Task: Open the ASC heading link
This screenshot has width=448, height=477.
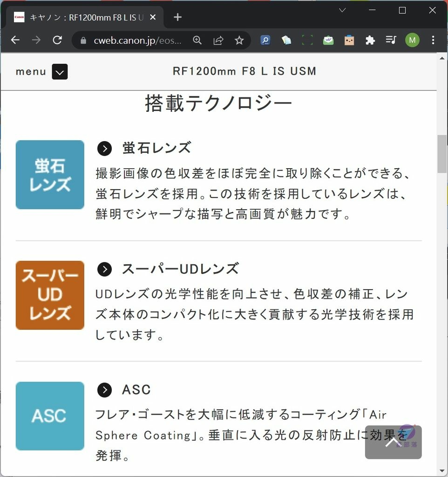Action: (x=136, y=390)
